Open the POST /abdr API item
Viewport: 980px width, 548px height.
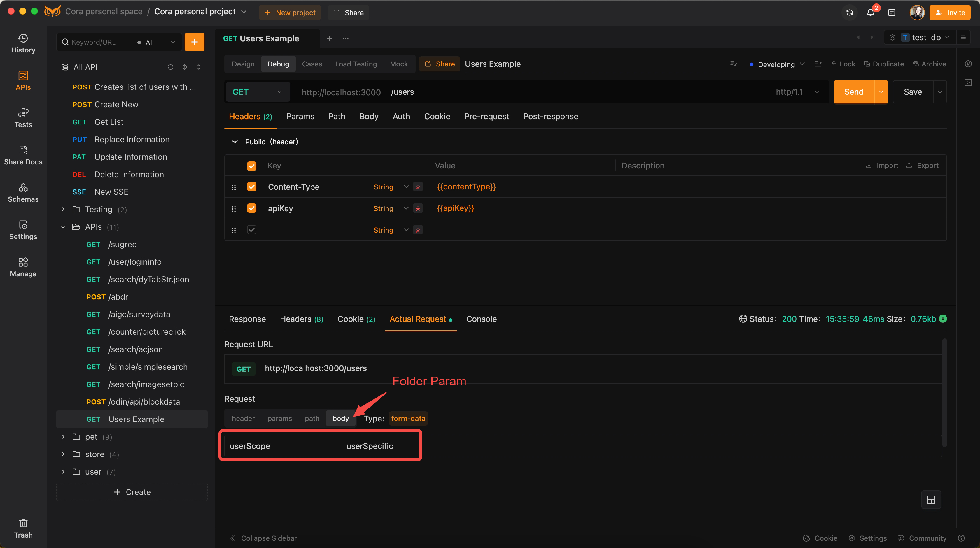pos(132,297)
